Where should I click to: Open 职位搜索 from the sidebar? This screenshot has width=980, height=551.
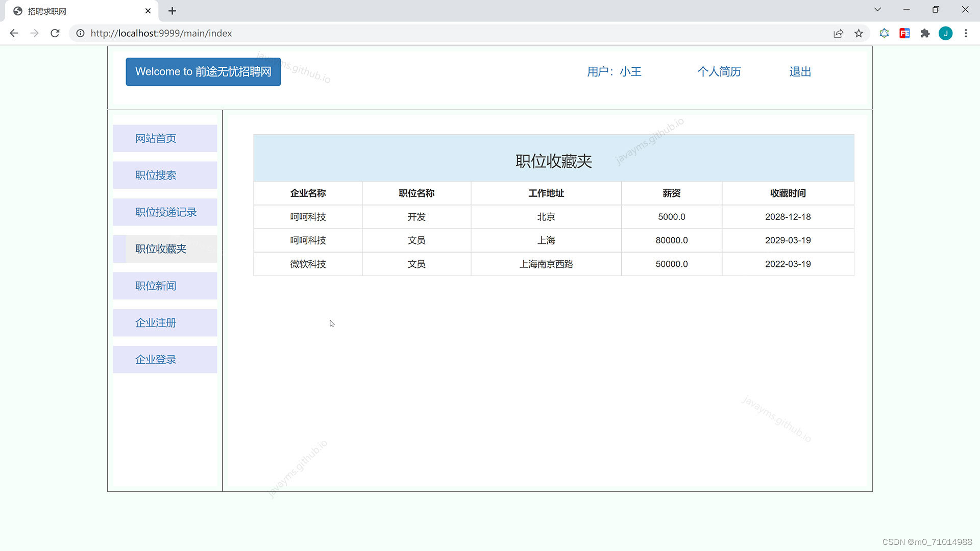[156, 175]
